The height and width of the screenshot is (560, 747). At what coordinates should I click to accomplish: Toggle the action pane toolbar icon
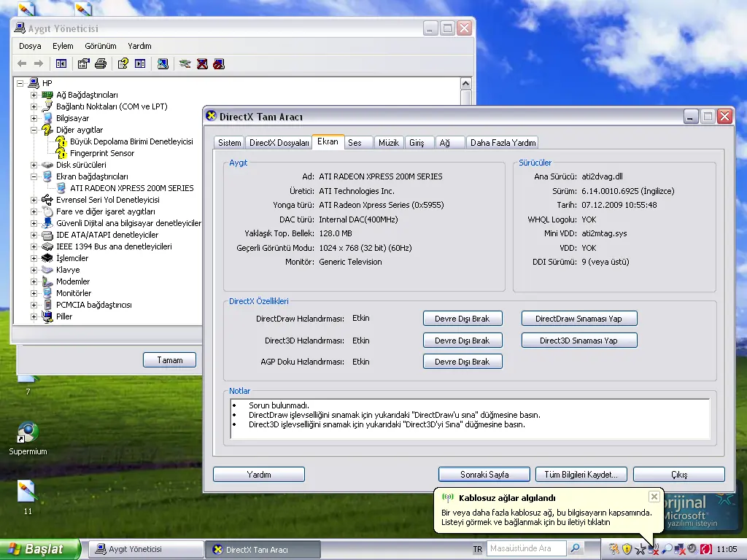pyautogui.click(x=140, y=63)
